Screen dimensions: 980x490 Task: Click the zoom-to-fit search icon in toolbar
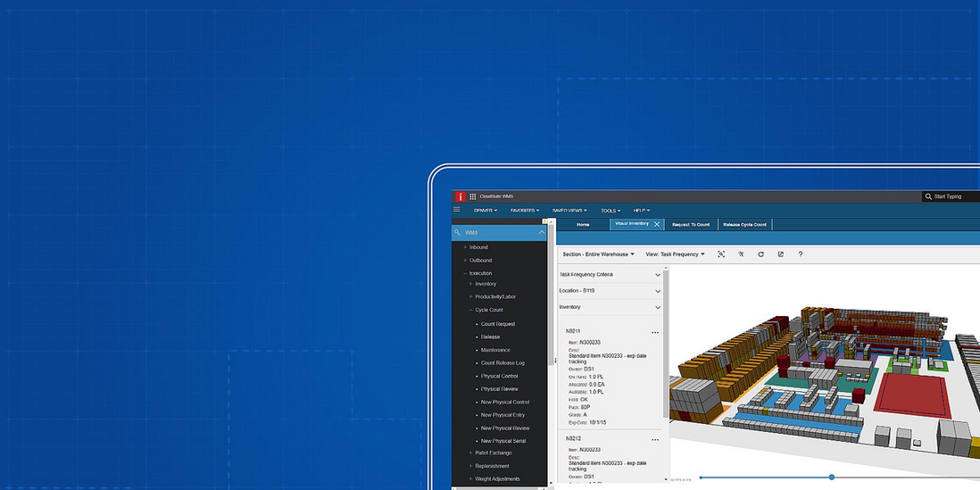point(721,254)
